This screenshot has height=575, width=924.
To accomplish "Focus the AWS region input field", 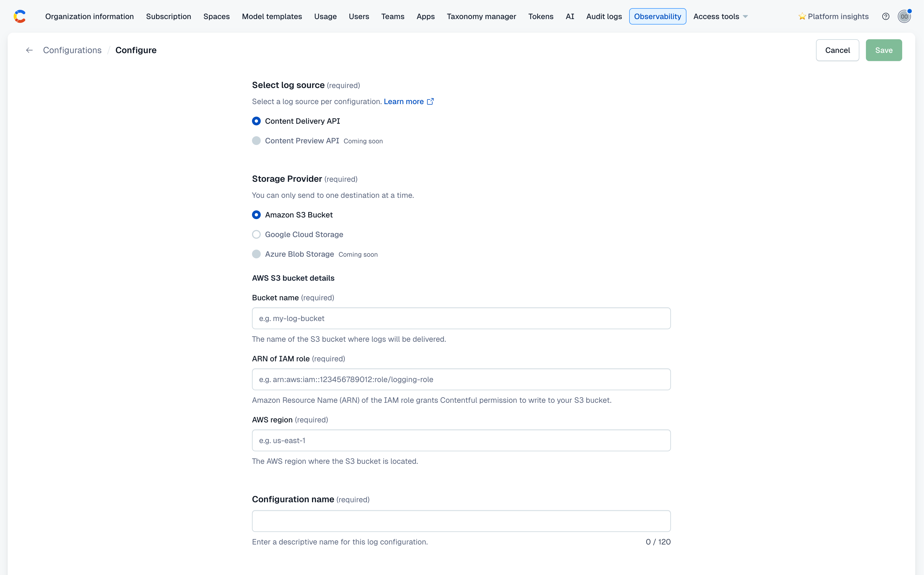I will click(x=461, y=440).
